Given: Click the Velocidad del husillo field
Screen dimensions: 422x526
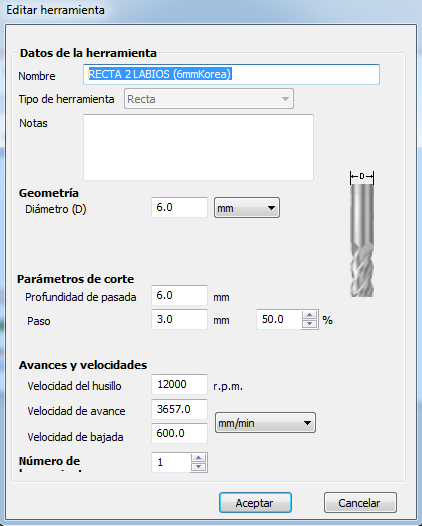Looking at the screenshot, I should 179,384.
